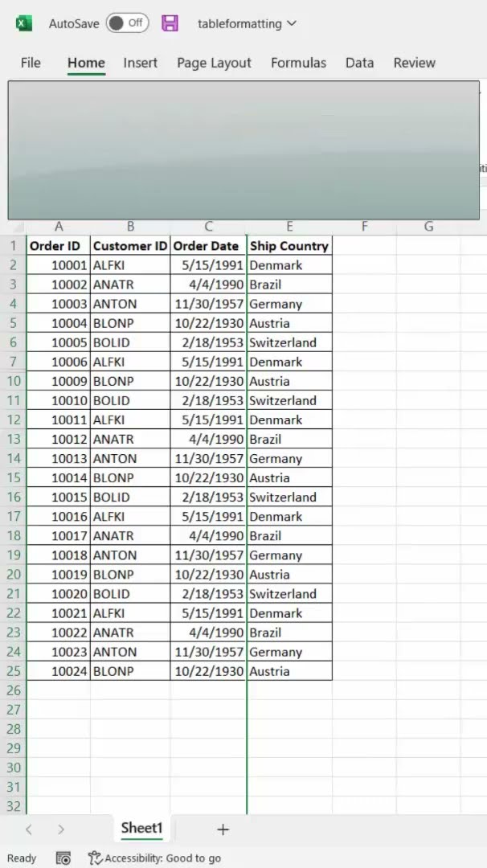Viewport: 487px width, 868px height.
Task: Open the File menu
Action: 31,63
